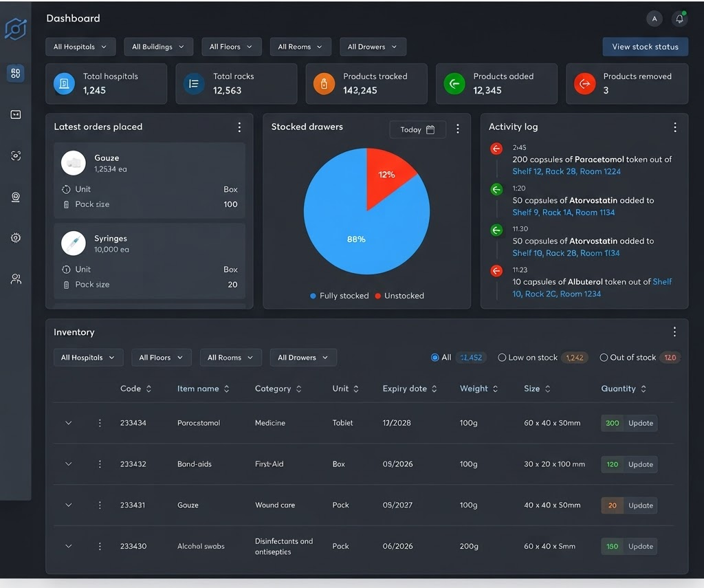Image resolution: width=704 pixels, height=588 pixels.
Task: Sort table by Code column
Action: click(x=135, y=389)
